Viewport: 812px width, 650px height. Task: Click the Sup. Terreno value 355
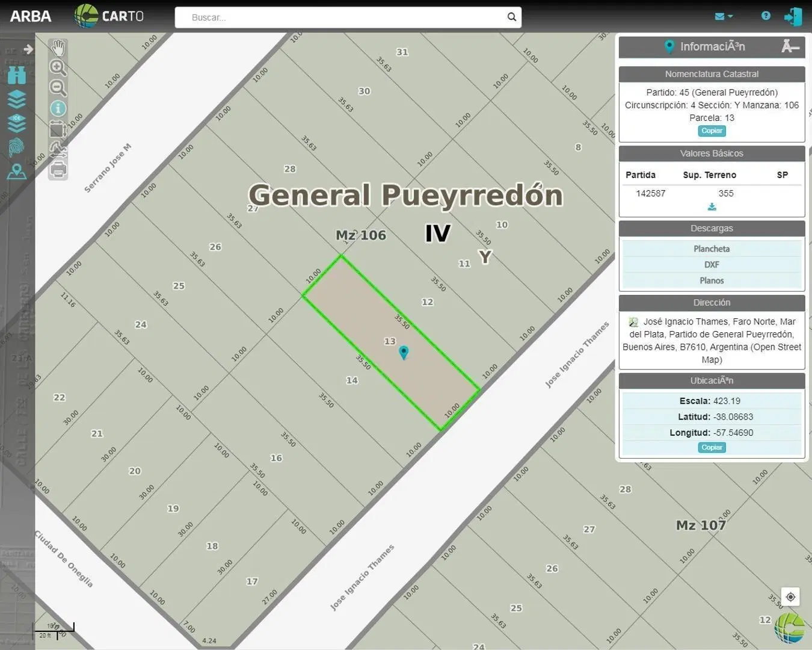click(x=726, y=193)
